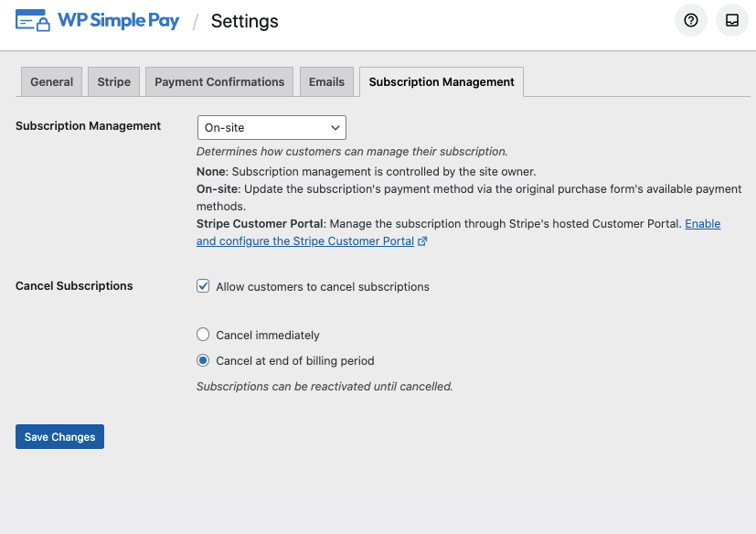Viewport: 756px width, 534px height.
Task: Click the WP Simple Pay wordmark text
Action: pyautogui.click(x=119, y=20)
